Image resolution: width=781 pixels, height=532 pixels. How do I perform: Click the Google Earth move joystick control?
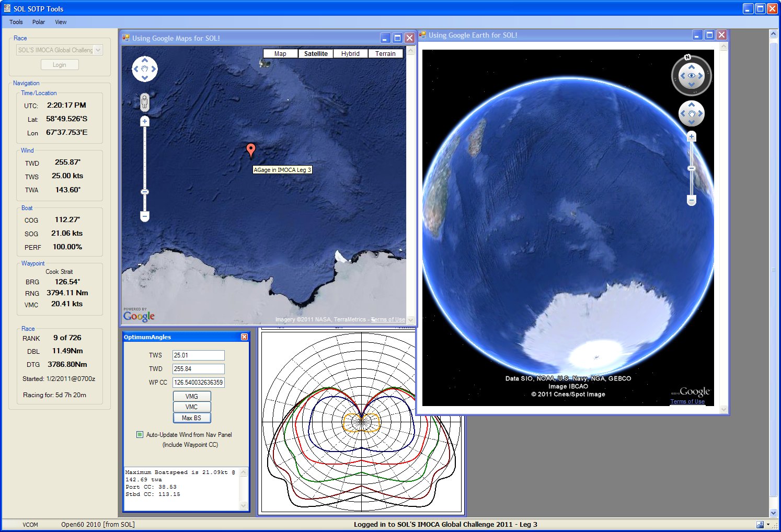click(x=691, y=113)
